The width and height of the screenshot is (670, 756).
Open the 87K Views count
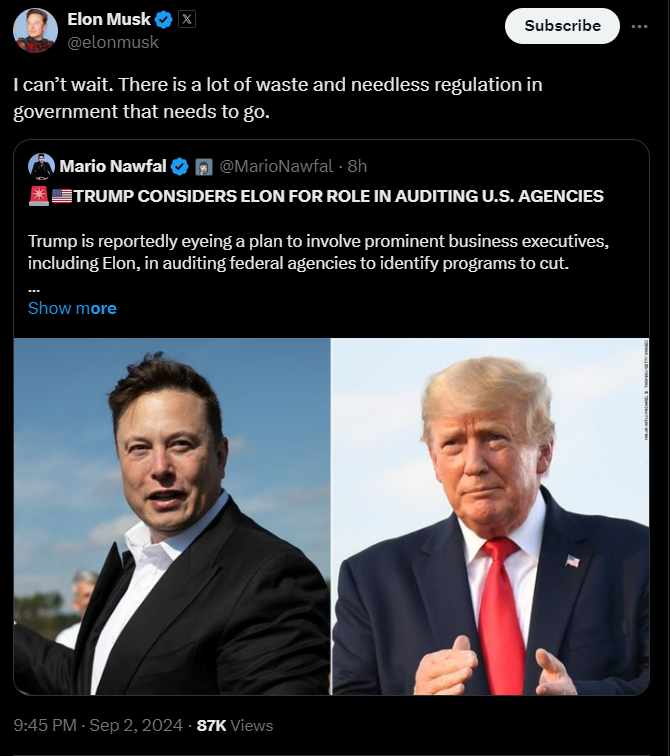tap(235, 725)
